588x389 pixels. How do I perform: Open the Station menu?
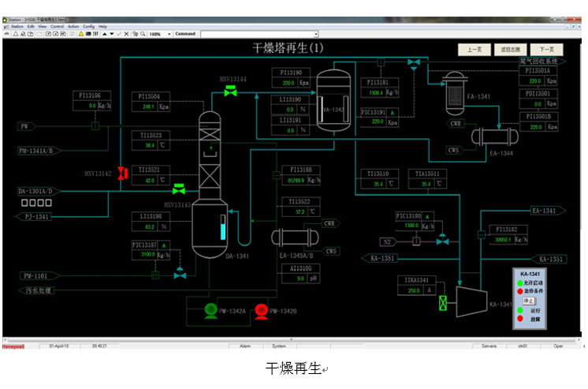17,27
